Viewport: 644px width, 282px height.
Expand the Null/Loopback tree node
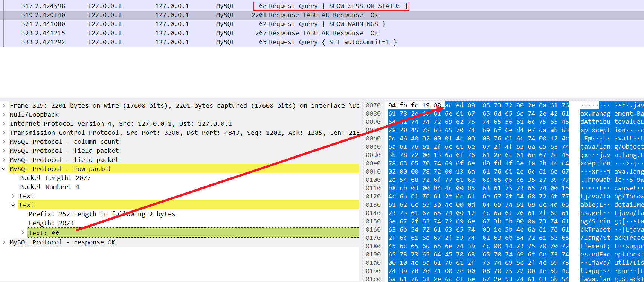click(4, 115)
